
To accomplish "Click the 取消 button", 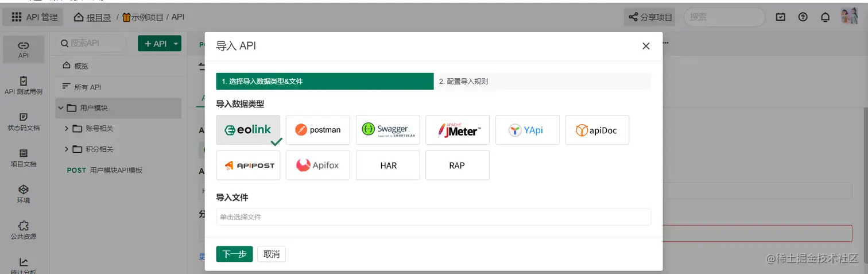I will 272,254.
